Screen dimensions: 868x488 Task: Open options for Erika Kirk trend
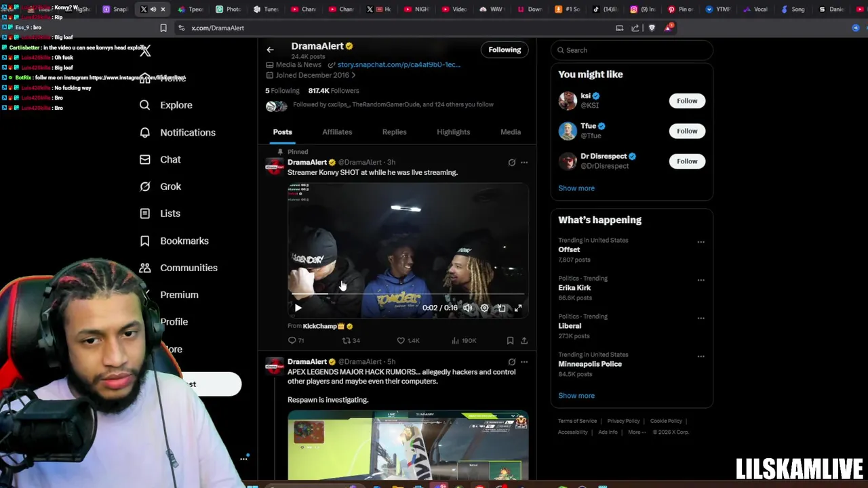pyautogui.click(x=701, y=280)
